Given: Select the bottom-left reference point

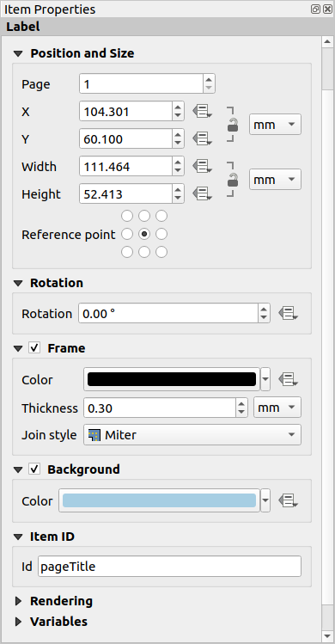Looking at the screenshot, I should pos(127,252).
